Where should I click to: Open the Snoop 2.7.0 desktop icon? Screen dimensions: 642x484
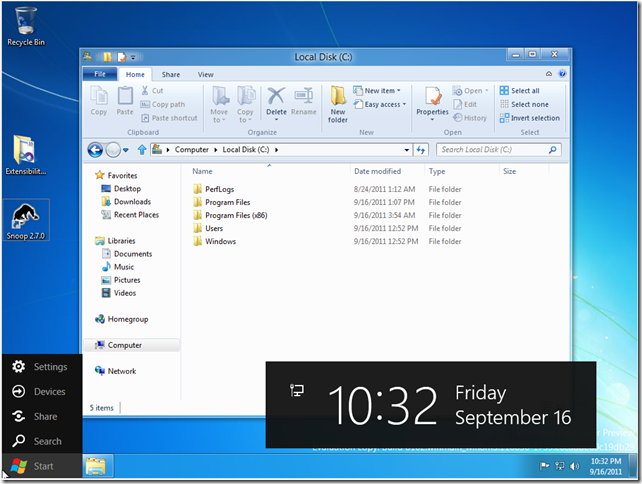point(26,220)
